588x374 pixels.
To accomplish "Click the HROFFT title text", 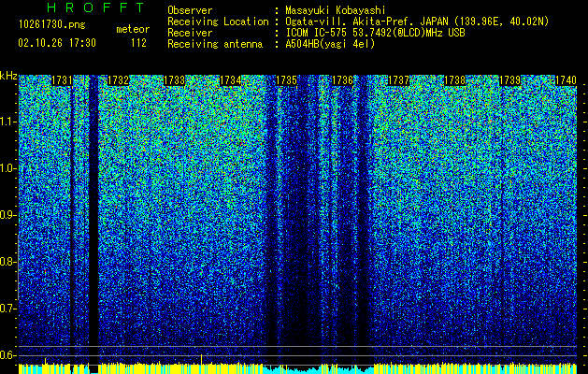I will point(95,7).
